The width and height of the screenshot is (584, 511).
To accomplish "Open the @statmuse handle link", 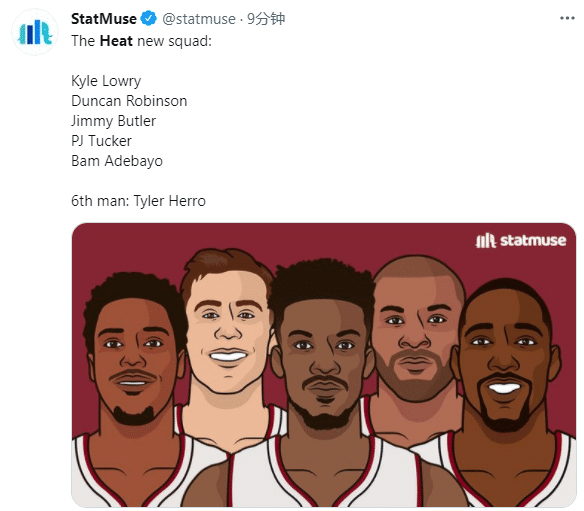I will [x=199, y=19].
